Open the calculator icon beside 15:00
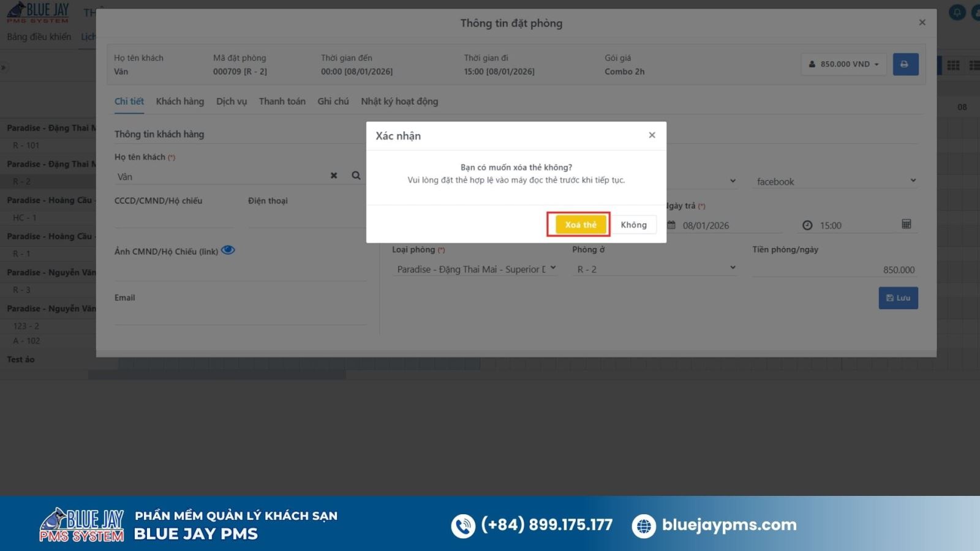Image resolution: width=980 pixels, height=551 pixels. tap(907, 225)
